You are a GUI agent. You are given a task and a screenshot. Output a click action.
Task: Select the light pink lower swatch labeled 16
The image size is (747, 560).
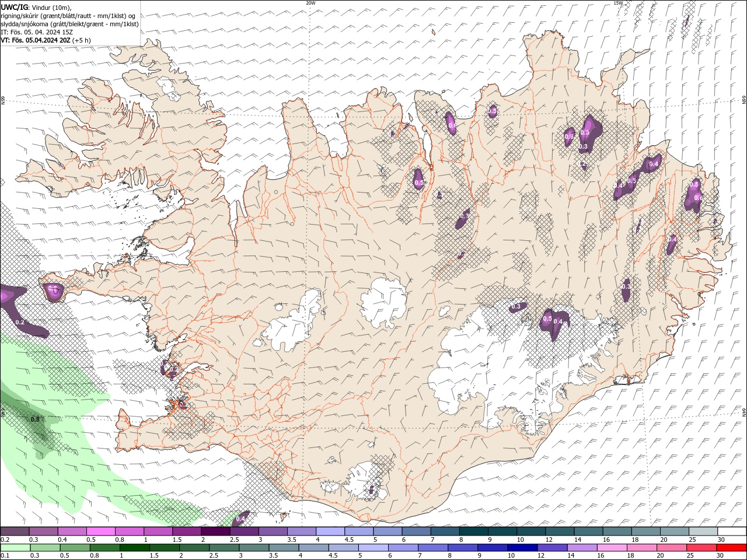(x=612, y=548)
